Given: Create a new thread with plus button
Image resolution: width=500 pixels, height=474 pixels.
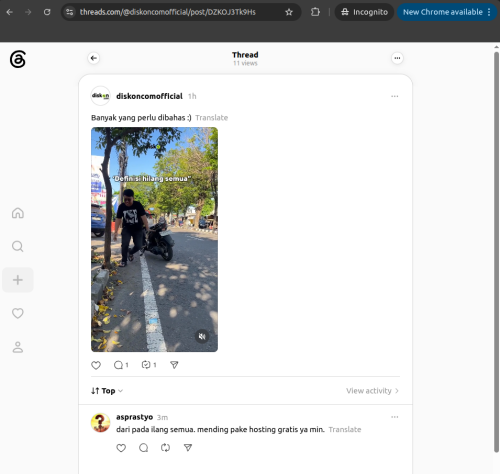Looking at the screenshot, I should pos(18,280).
